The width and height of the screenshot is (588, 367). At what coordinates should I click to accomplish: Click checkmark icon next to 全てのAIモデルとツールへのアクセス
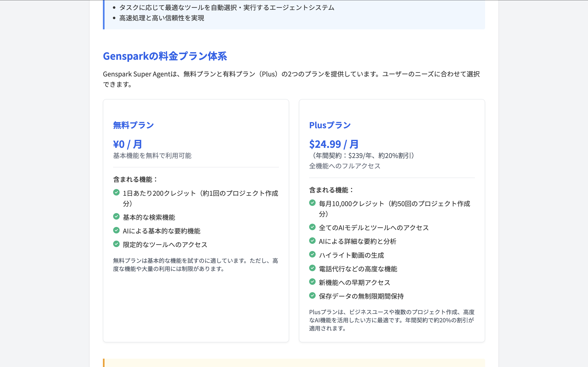[x=312, y=227]
